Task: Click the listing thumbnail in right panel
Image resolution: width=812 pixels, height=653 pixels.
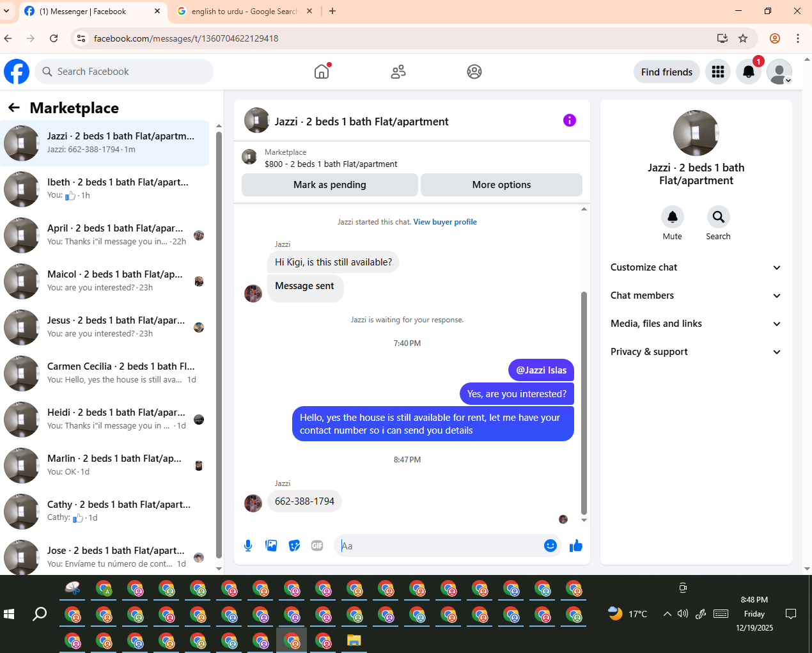Action: [696, 133]
